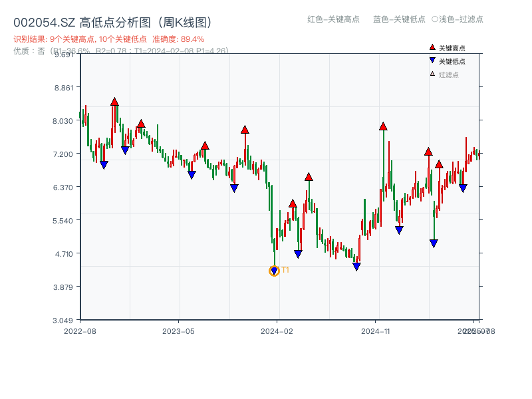Select the red high marker at the 2024-11 spike
The image size is (532, 399).
(383, 126)
